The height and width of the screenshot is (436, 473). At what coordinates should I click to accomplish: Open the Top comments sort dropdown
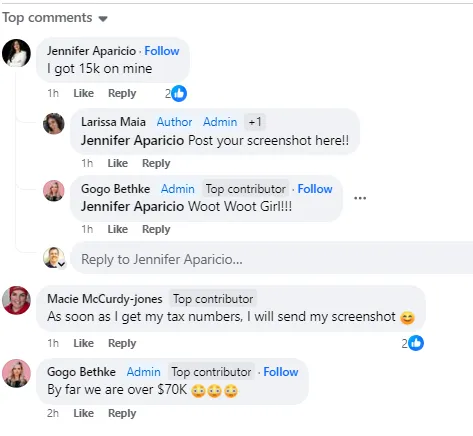click(x=55, y=18)
